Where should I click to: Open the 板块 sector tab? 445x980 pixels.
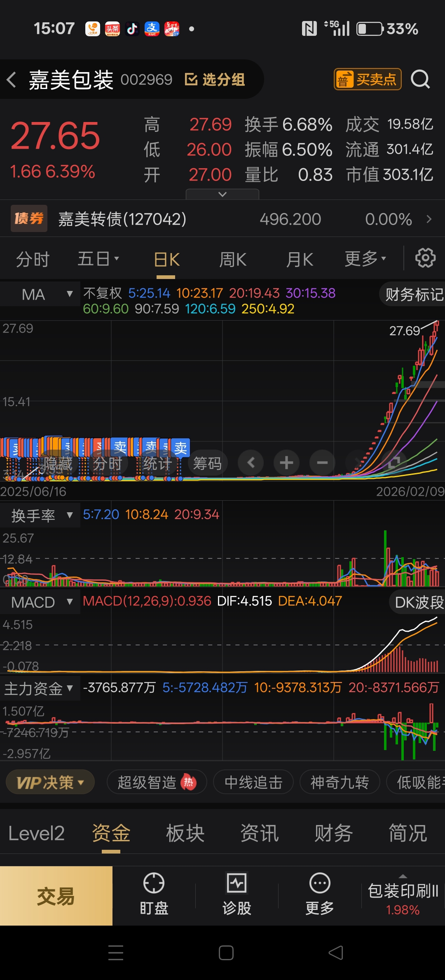tap(185, 833)
